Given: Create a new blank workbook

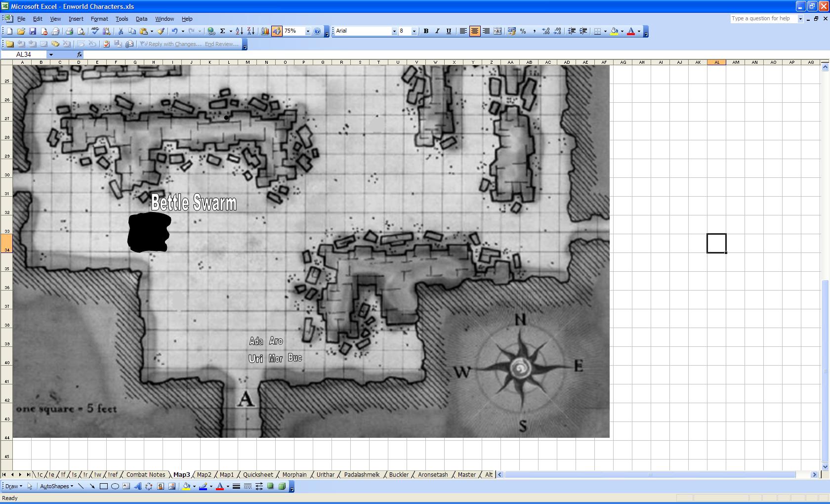Looking at the screenshot, I should tap(9, 31).
